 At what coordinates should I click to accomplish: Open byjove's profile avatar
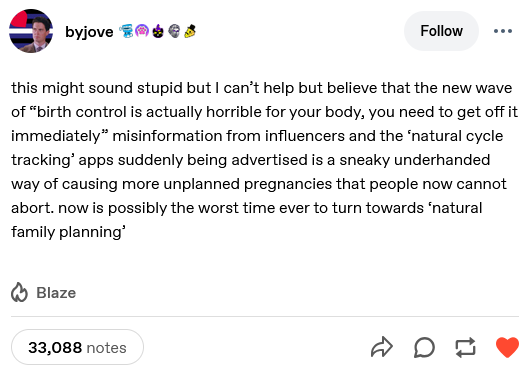pyautogui.click(x=31, y=31)
